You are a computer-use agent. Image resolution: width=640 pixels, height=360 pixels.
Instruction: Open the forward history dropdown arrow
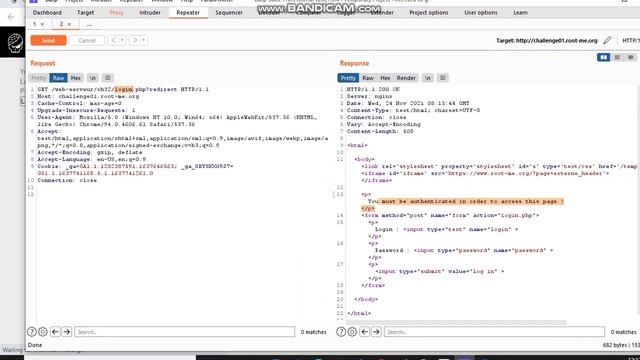(144, 40)
